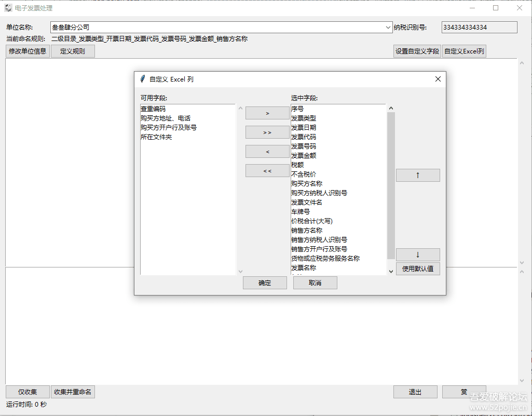The width and height of the screenshot is (532, 416).
Task: Open the 单位名称 company dropdown
Action: pyautogui.click(x=388, y=28)
